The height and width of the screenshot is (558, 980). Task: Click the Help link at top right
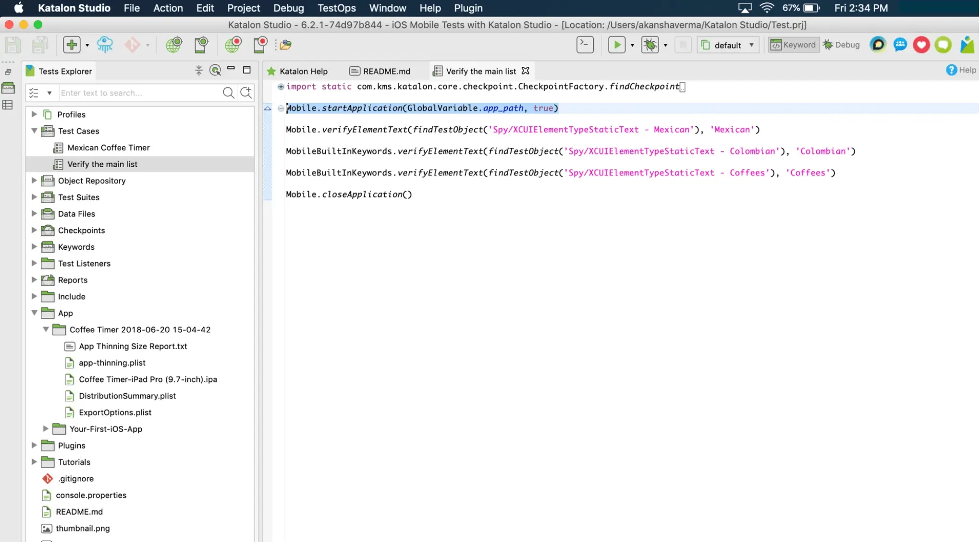tap(961, 70)
